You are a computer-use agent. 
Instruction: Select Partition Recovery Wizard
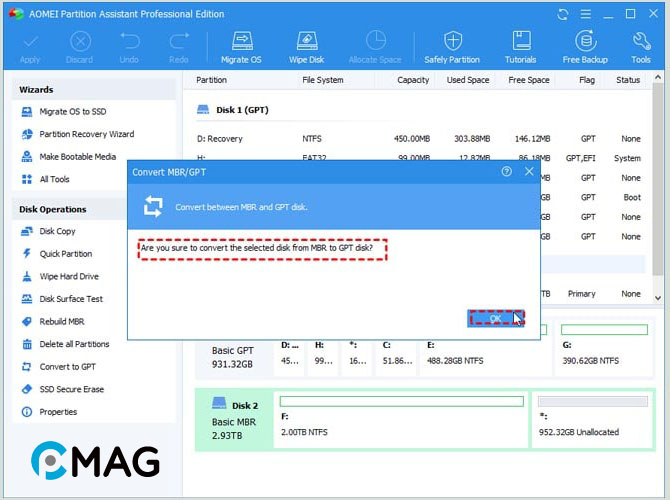(x=86, y=134)
